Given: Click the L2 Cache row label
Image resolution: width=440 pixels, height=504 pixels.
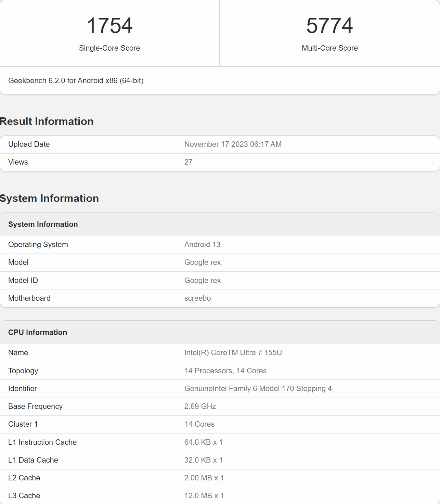Looking at the screenshot, I should point(24,478).
